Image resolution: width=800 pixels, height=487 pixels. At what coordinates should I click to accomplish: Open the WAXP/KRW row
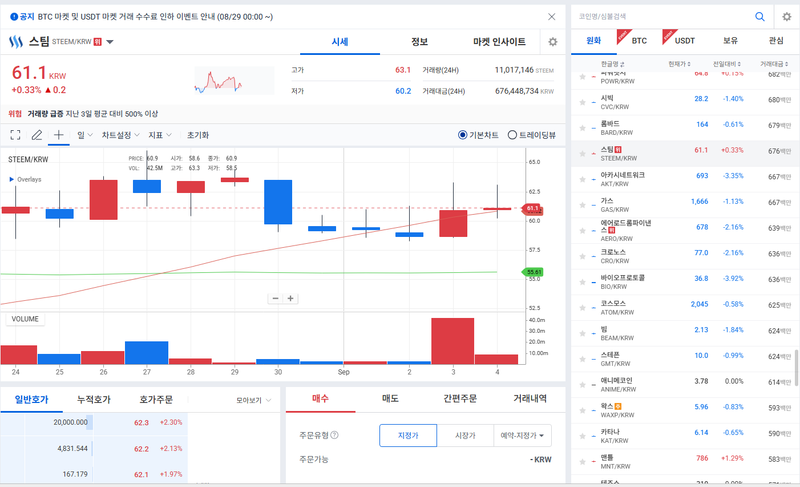pos(685,411)
